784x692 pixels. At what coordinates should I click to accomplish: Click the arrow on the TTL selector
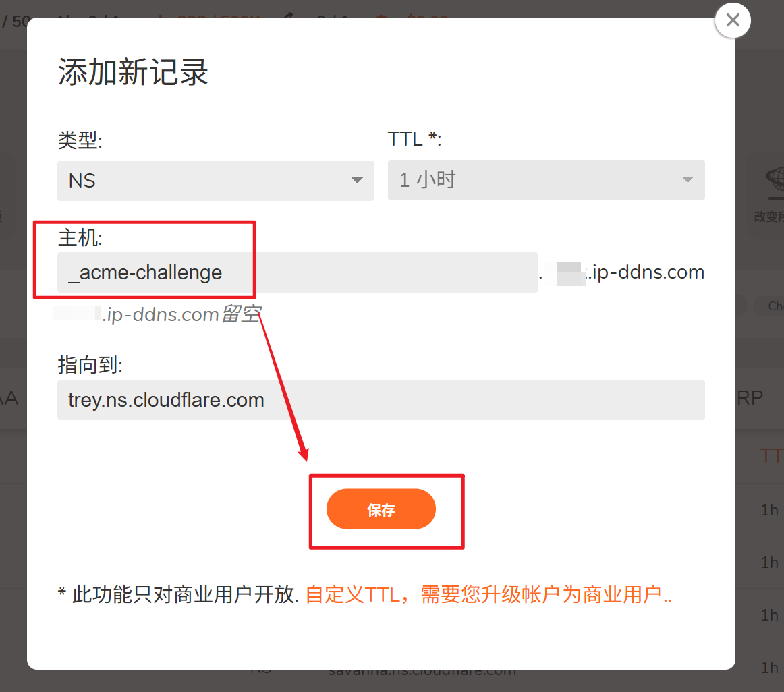tap(688, 179)
